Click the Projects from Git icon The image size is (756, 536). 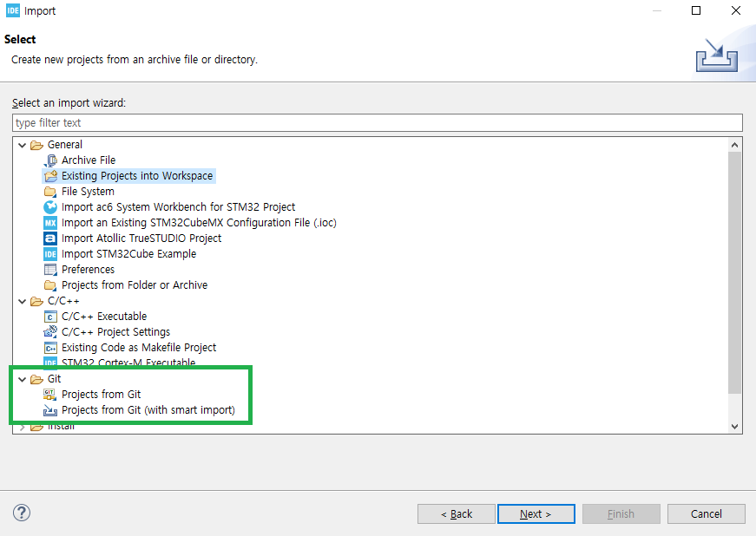(x=50, y=395)
